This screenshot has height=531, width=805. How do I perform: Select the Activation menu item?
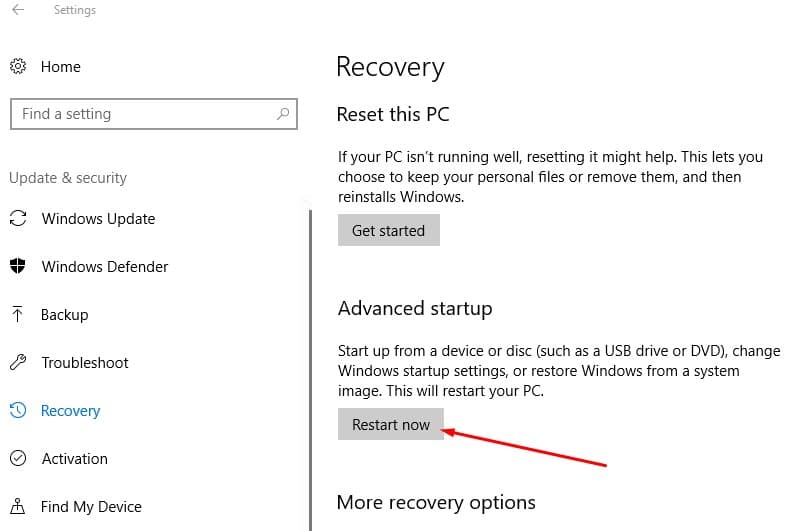coord(74,459)
